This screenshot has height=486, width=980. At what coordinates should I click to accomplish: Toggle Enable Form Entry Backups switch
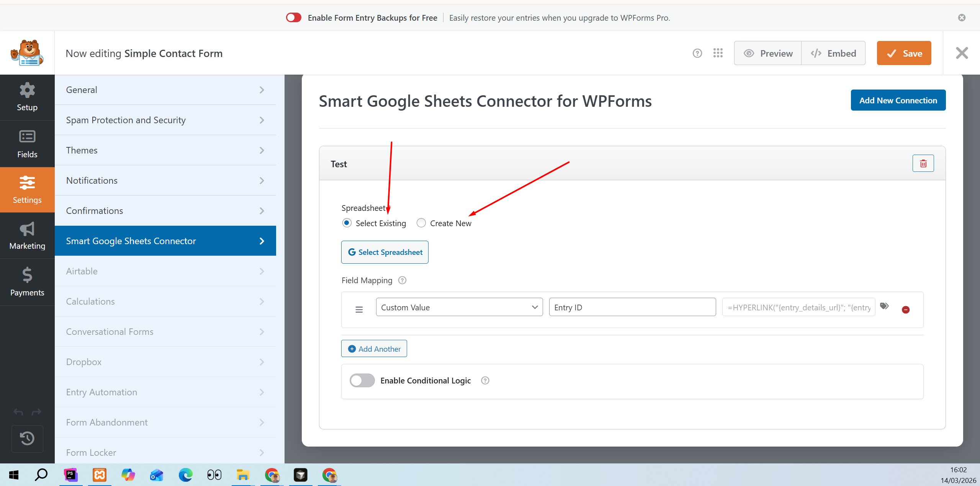[x=294, y=18]
